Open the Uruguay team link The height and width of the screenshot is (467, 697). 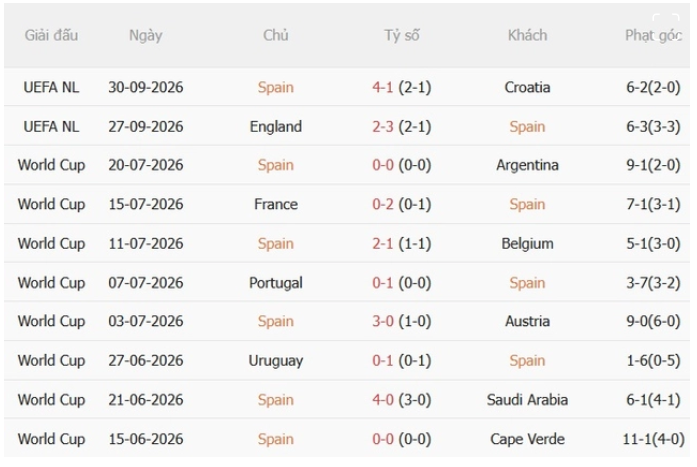tap(276, 360)
